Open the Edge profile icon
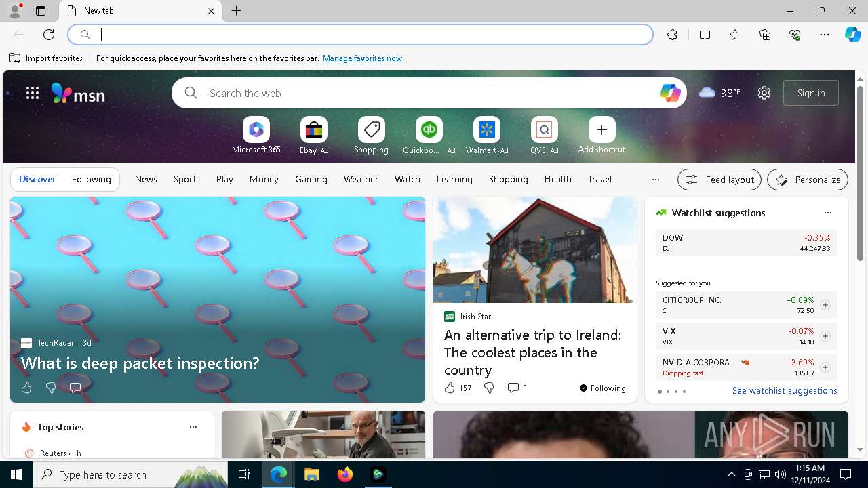Viewport: 868px width, 488px height. pyautogui.click(x=14, y=11)
